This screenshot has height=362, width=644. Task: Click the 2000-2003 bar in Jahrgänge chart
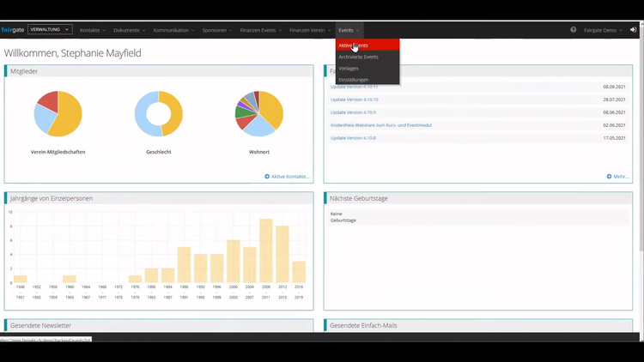(234, 261)
